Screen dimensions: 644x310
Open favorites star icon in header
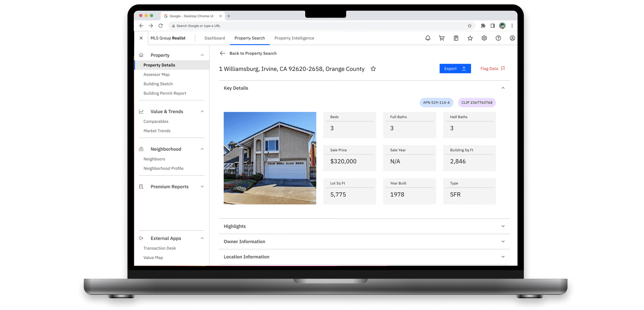470,38
